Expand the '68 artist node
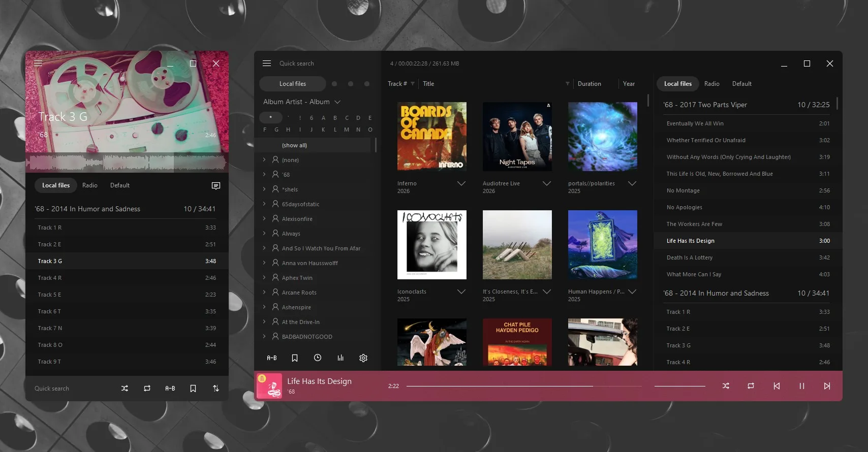Screen dimensions: 868x452 point(264,174)
